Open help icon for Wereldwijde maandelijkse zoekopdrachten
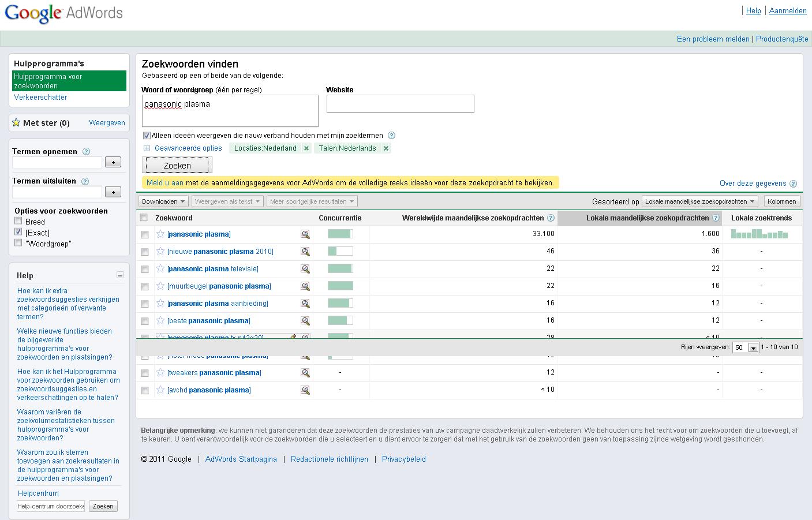 point(551,218)
